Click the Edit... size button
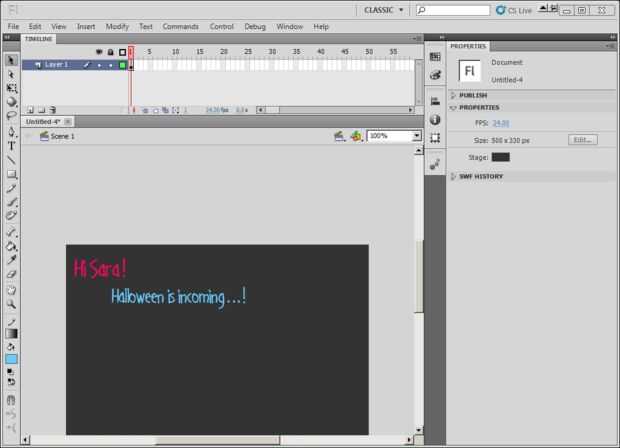The image size is (620, 448). (583, 140)
